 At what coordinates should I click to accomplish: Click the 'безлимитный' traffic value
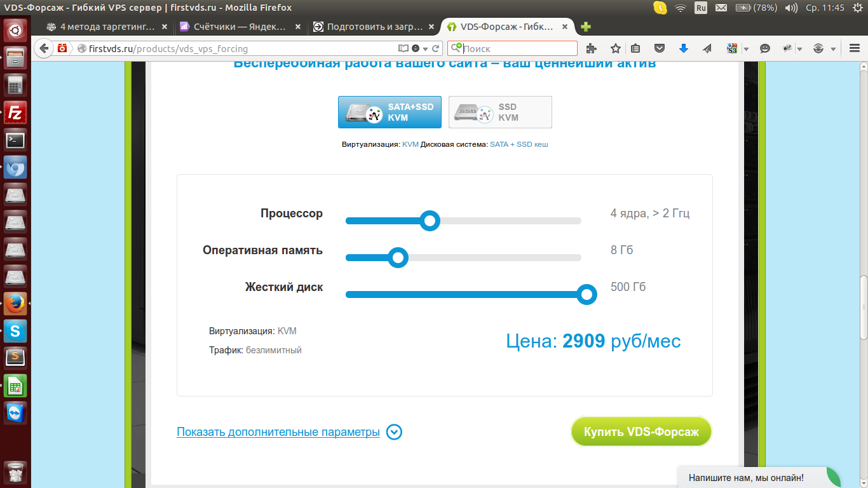pyautogui.click(x=274, y=350)
